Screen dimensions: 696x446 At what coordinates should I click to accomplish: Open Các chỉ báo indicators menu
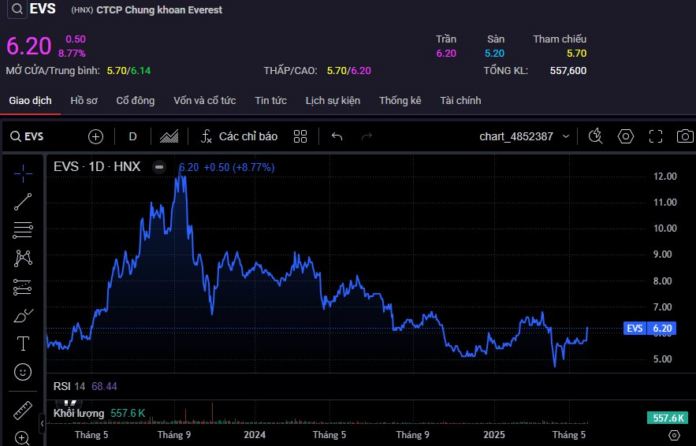[239, 136]
